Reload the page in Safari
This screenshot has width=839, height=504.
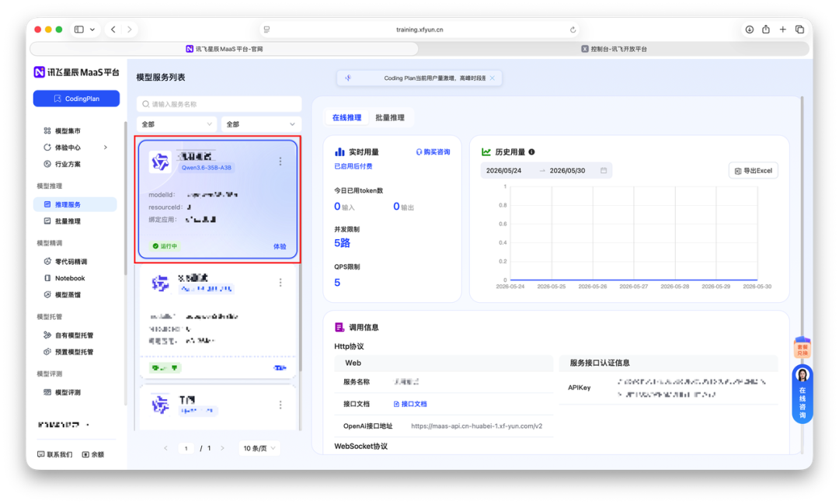[x=573, y=30]
